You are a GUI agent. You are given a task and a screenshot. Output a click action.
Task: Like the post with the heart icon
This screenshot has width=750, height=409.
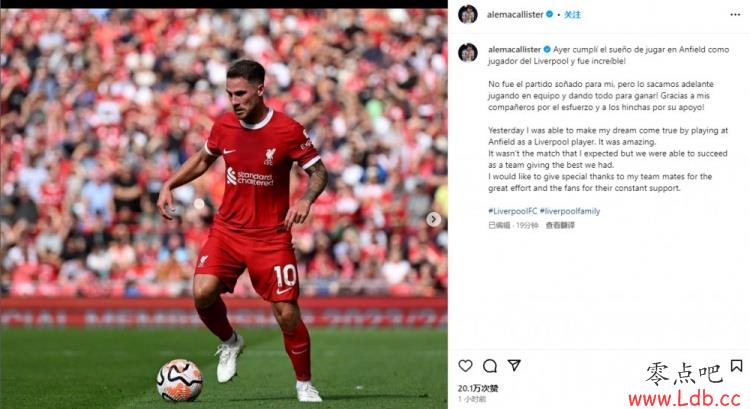click(465, 366)
